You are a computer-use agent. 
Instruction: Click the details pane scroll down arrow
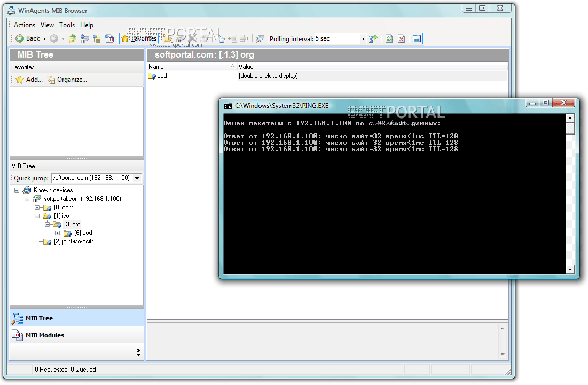[x=503, y=354]
